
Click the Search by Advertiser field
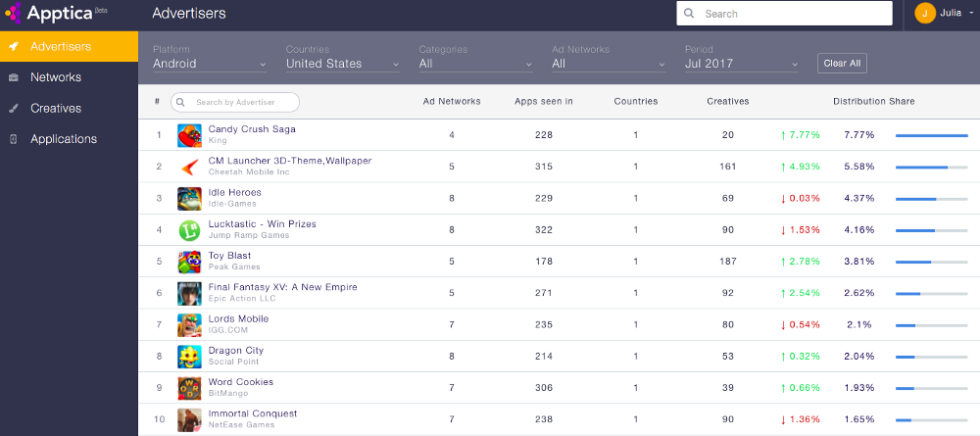tap(235, 102)
